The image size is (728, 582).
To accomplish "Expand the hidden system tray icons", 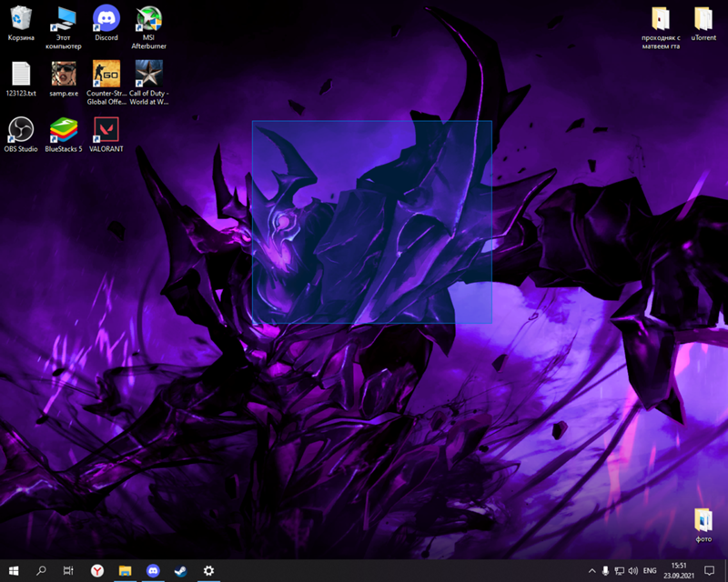I will pos(592,570).
